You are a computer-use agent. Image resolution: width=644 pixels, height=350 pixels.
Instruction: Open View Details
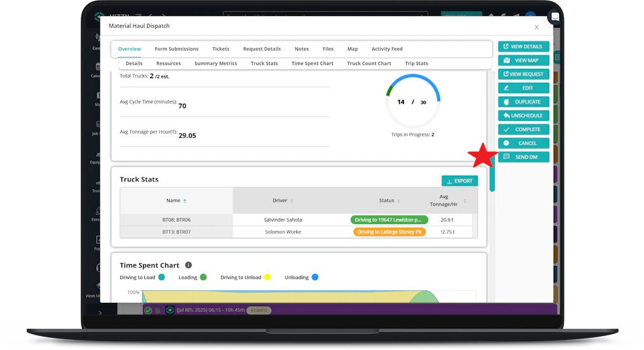tap(524, 46)
